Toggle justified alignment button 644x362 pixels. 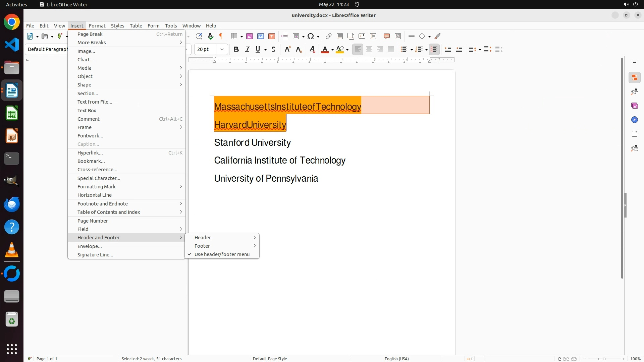[391, 50]
